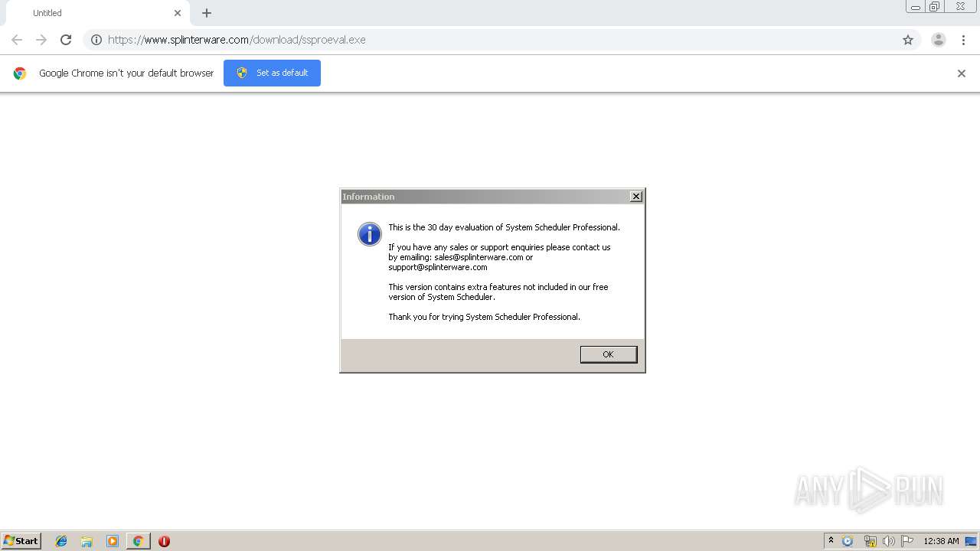Click 'Thank you for trying System Scheduler Professional.' text
Image resolution: width=980 pixels, height=551 pixels.
click(x=484, y=317)
